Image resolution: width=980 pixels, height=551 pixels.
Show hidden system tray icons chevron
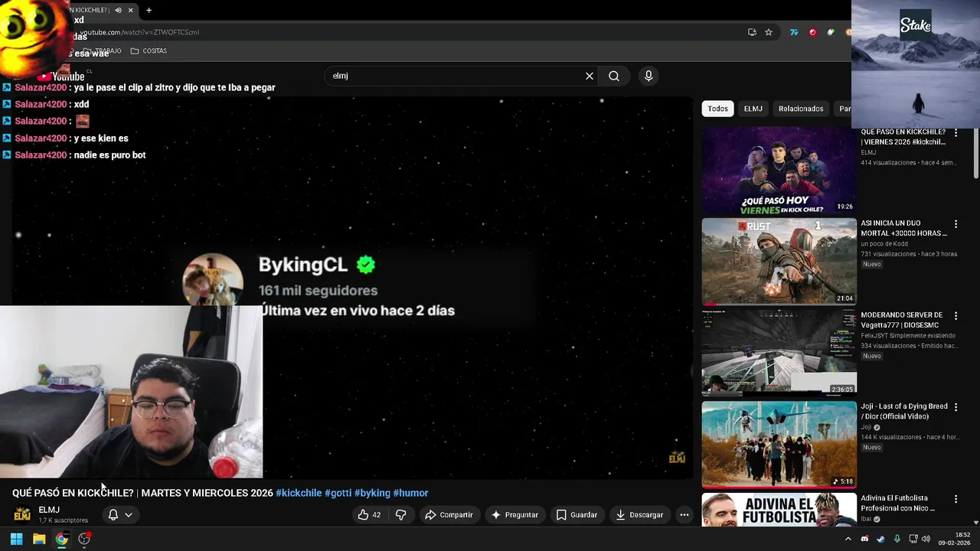tap(848, 539)
